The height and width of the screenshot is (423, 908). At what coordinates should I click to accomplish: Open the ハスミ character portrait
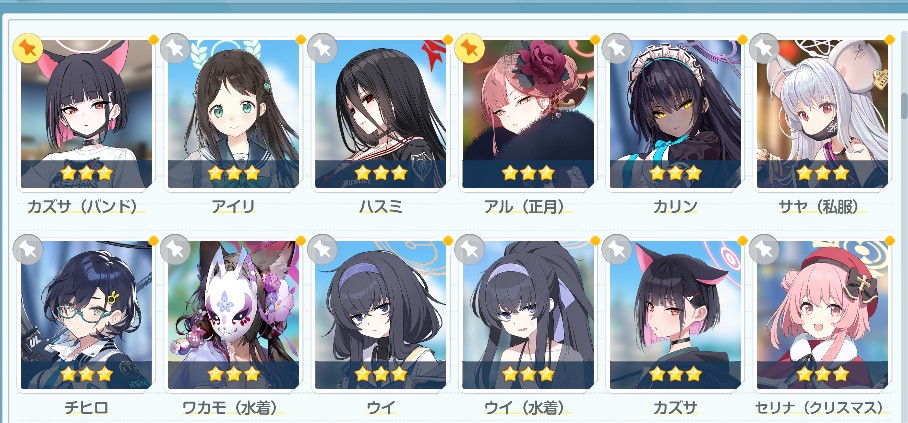[x=380, y=114]
